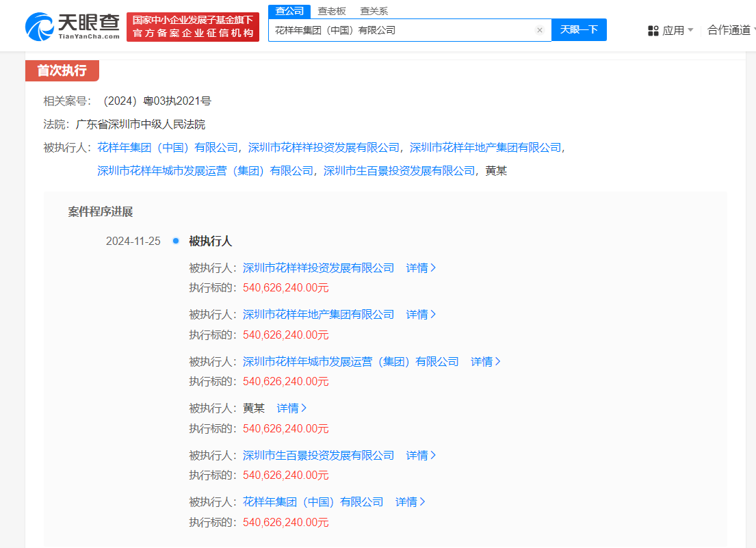The image size is (756, 548).
Task: Open the 合作通道 menu
Action: [729, 30]
